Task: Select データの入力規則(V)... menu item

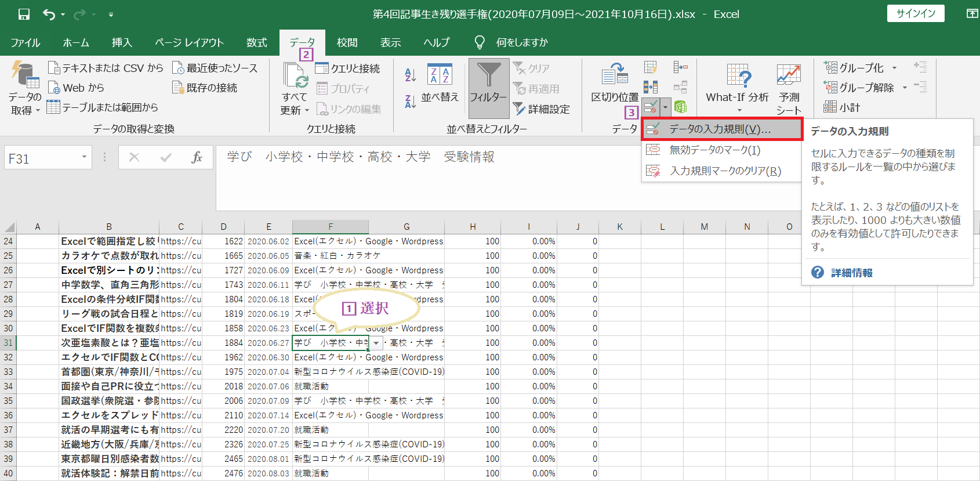Action: (720, 129)
